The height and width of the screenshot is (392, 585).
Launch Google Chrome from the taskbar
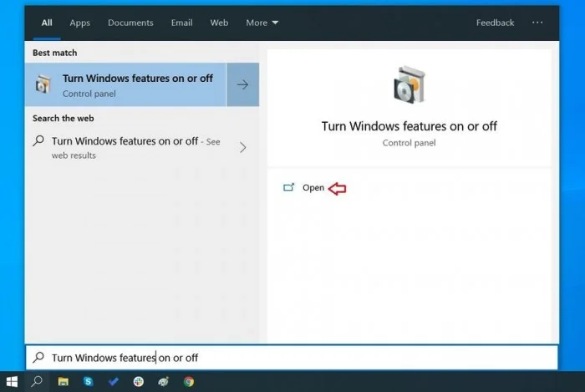coord(189,382)
